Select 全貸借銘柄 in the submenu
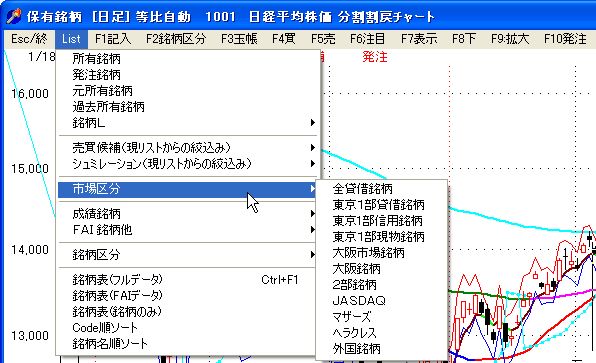 381,189
